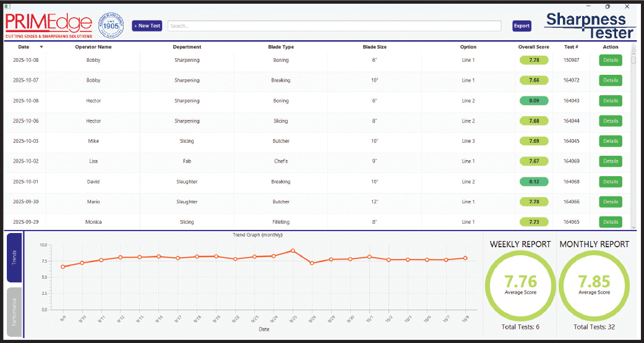
Task: Open the Performance tab
Action: pyautogui.click(x=14, y=311)
